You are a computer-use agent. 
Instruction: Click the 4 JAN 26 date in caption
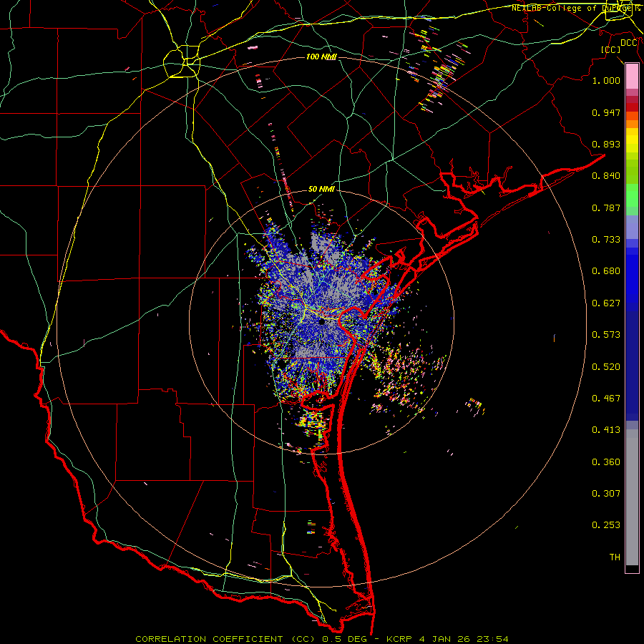pos(445,639)
